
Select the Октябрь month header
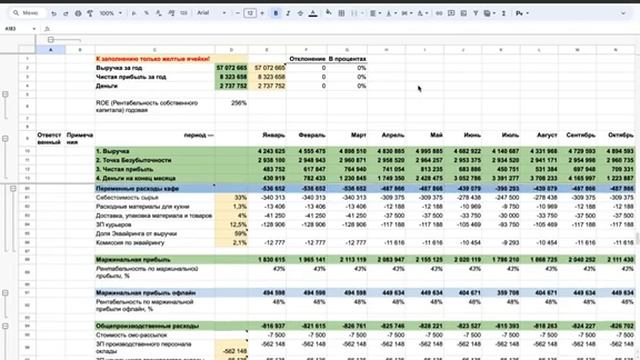click(x=616, y=138)
